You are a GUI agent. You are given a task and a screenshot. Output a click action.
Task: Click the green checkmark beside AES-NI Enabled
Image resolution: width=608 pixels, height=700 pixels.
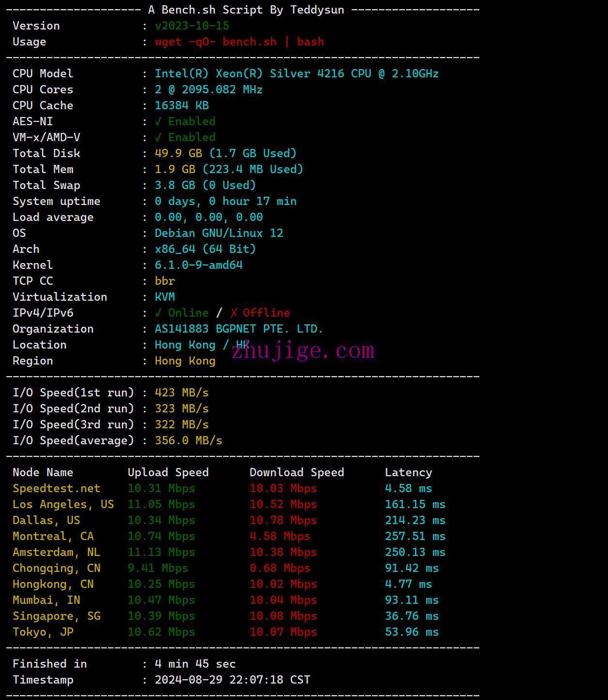(158, 121)
